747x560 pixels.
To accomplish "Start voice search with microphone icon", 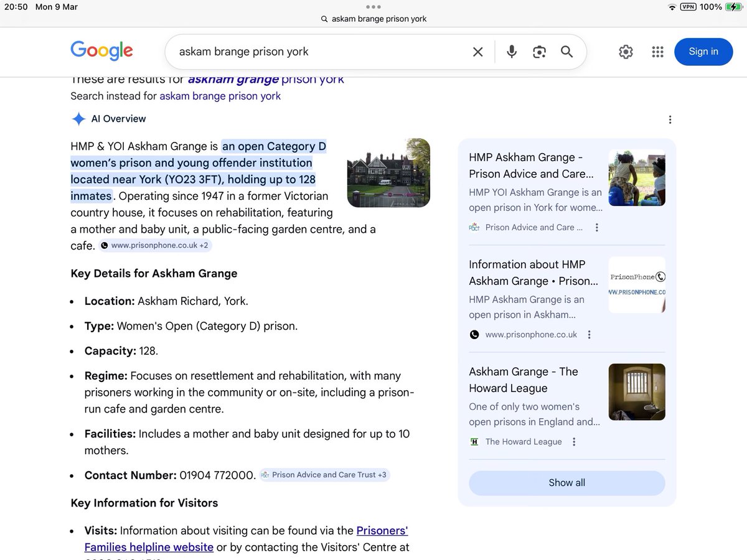I will pyautogui.click(x=512, y=52).
